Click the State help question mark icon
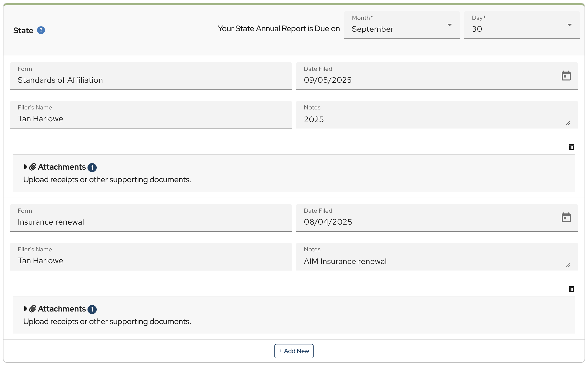The width and height of the screenshot is (588, 365). tap(41, 30)
